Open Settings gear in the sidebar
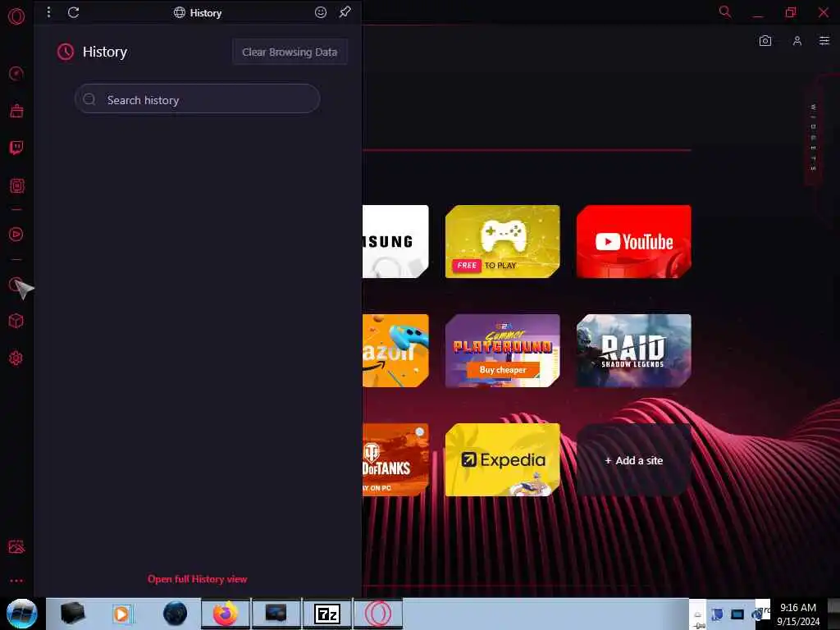 pos(16,358)
